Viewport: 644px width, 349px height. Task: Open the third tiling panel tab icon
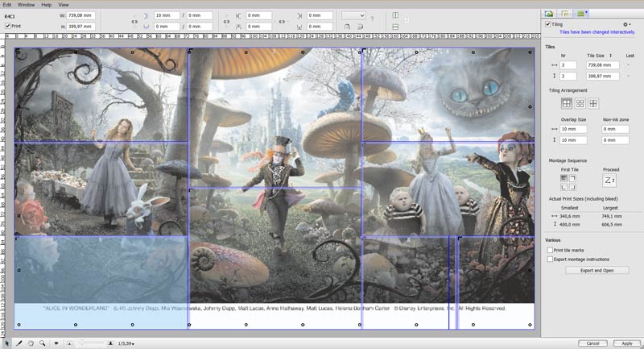click(581, 14)
